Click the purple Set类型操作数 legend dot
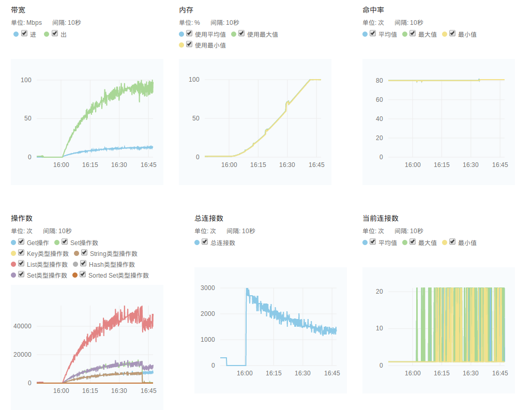This screenshot has width=532, height=410. pos(13,275)
